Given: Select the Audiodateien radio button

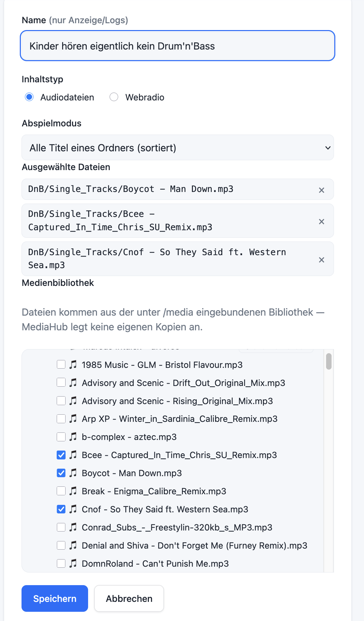Looking at the screenshot, I should [29, 97].
